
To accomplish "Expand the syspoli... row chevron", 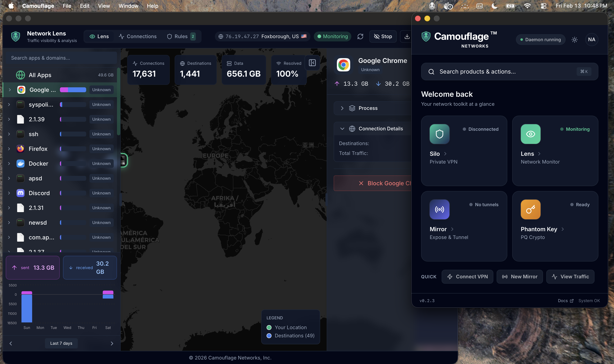I will (9, 105).
